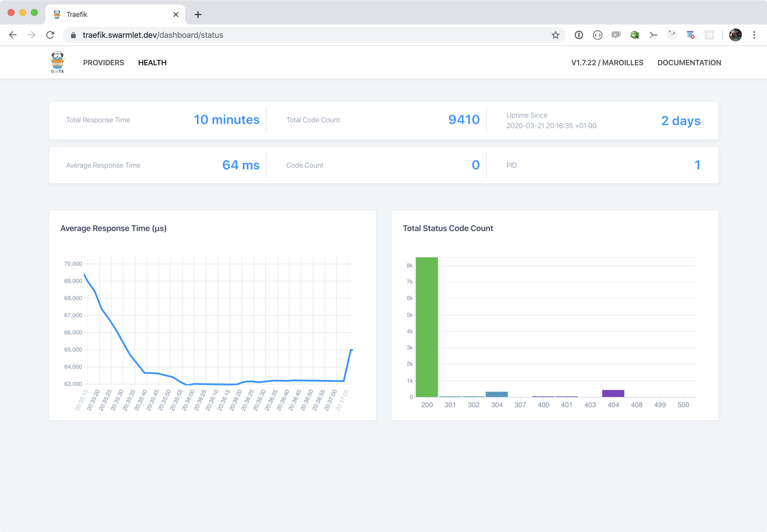The height and width of the screenshot is (532, 767).
Task: Open the Chrome profile avatar
Action: point(736,35)
